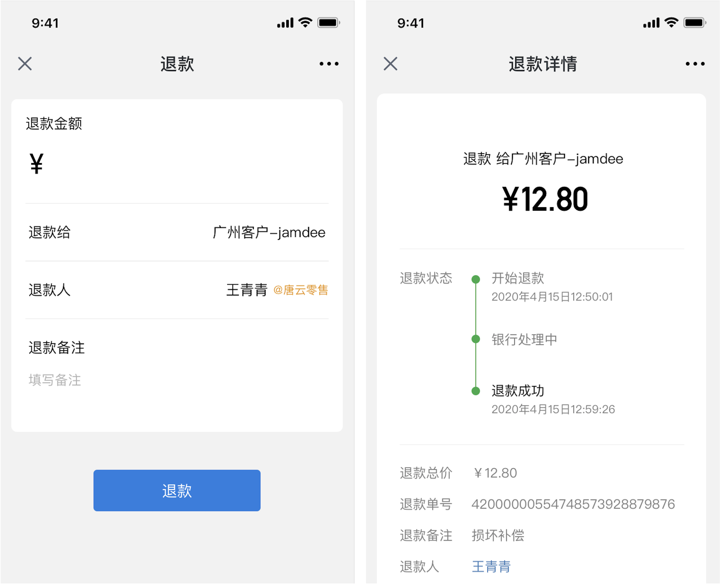Screen dimensions: 725x588
Task: Close the 退款详情 details screen
Action: 390,64
